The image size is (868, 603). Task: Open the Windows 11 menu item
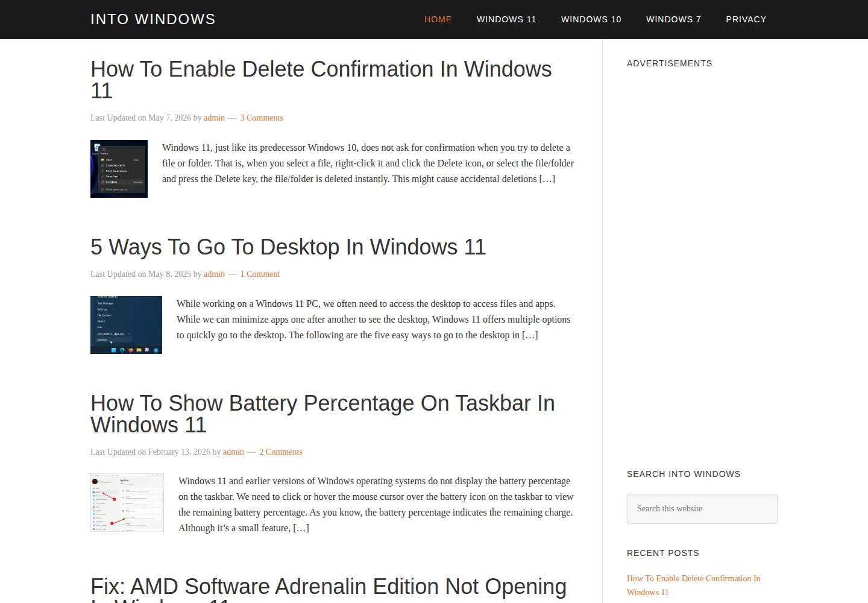[x=506, y=19]
